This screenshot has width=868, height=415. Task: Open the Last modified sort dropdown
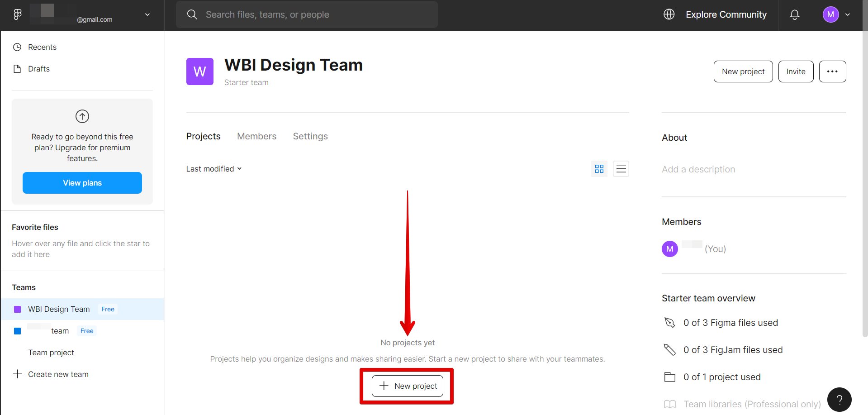214,169
